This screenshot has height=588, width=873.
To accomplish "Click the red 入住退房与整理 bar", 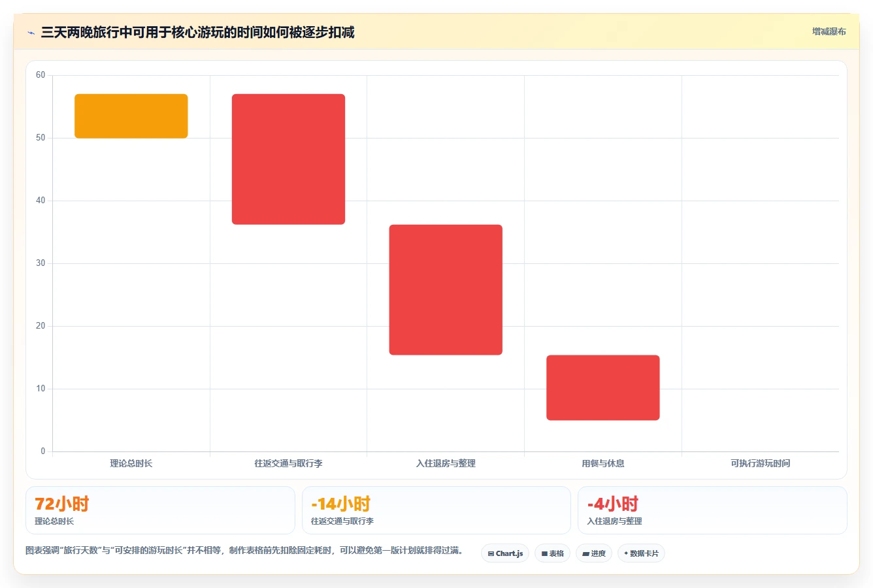I will tap(446, 290).
